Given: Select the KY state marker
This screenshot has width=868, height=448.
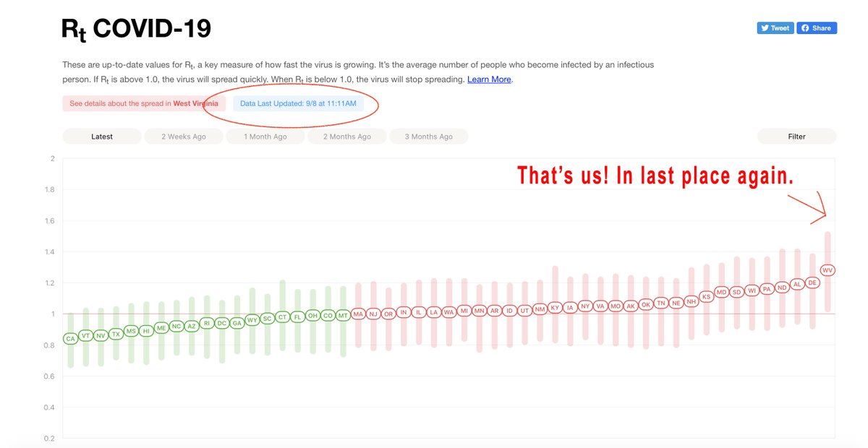Looking at the screenshot, I should click(555, 307).
